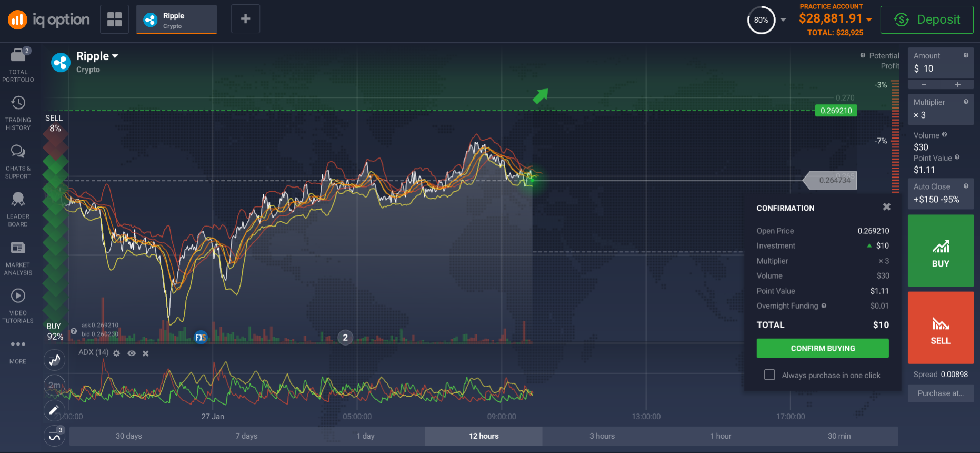Open ADX (14) indicator settings gear
Viewport: 980px width, 453px height.
point(116,353)
